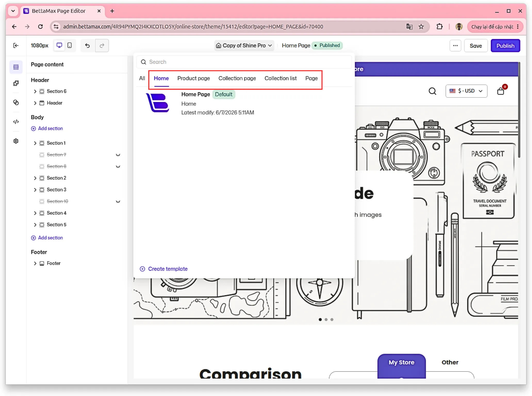Click the exit editor icon
The width and height of the screenshot is (532, 396).
16,46
